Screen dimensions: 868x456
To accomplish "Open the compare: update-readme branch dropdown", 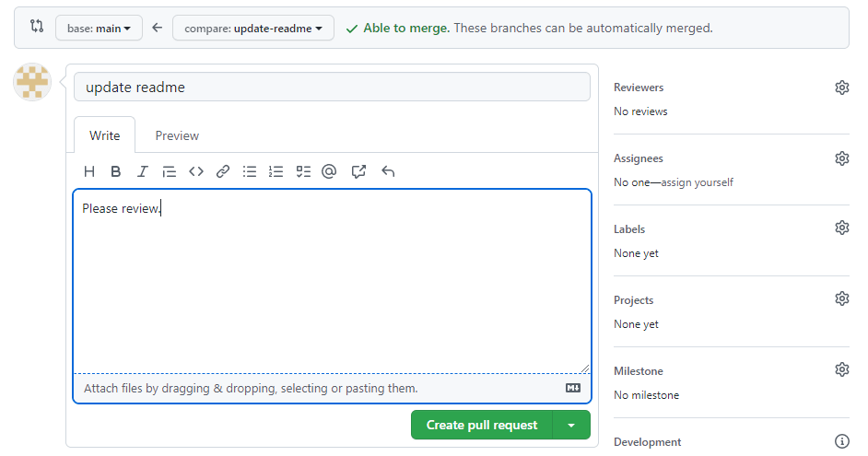I will click(253, 28).
